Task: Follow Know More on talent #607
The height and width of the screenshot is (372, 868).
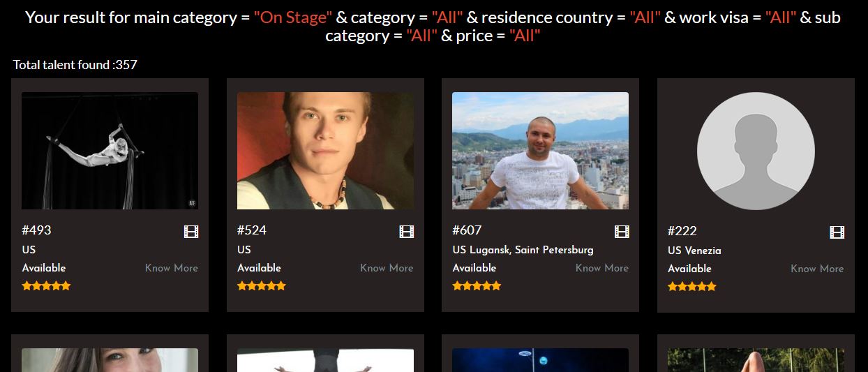Action: coord(602,268)
